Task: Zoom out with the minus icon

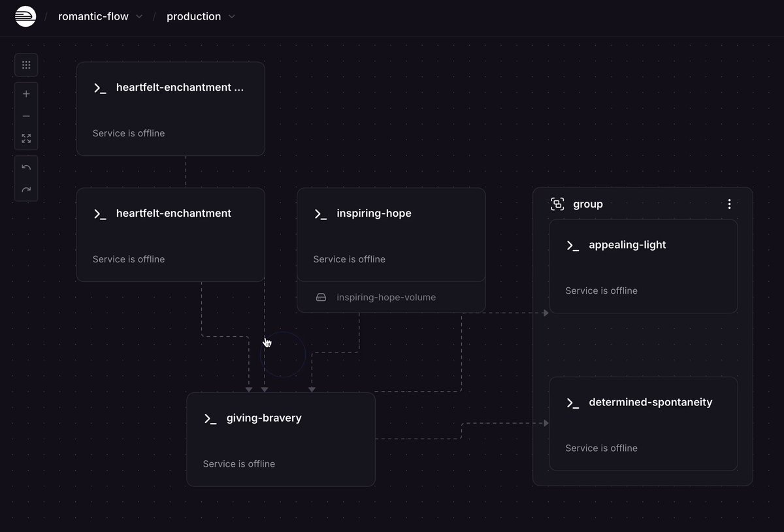Action: pyautogui.click(x=26, y=116)
